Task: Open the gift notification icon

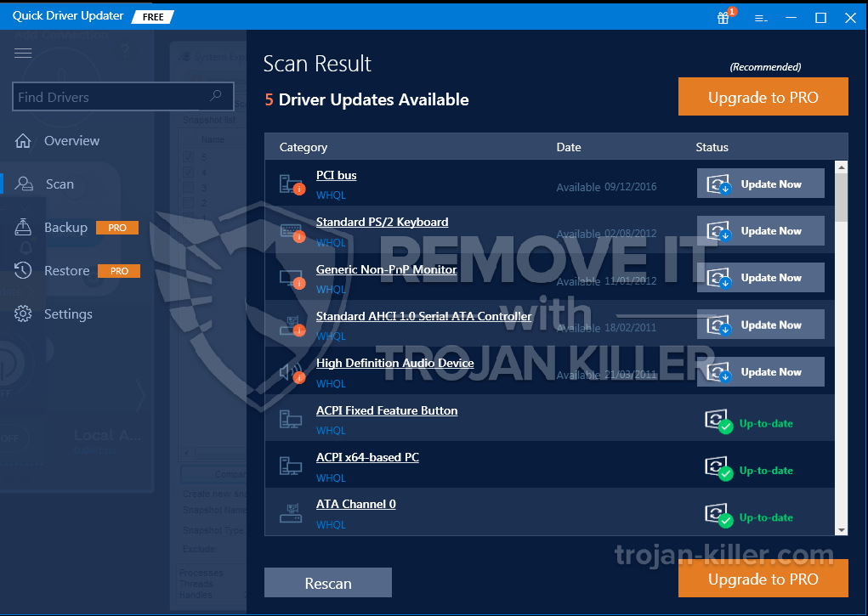Action: tap(723, 18)
